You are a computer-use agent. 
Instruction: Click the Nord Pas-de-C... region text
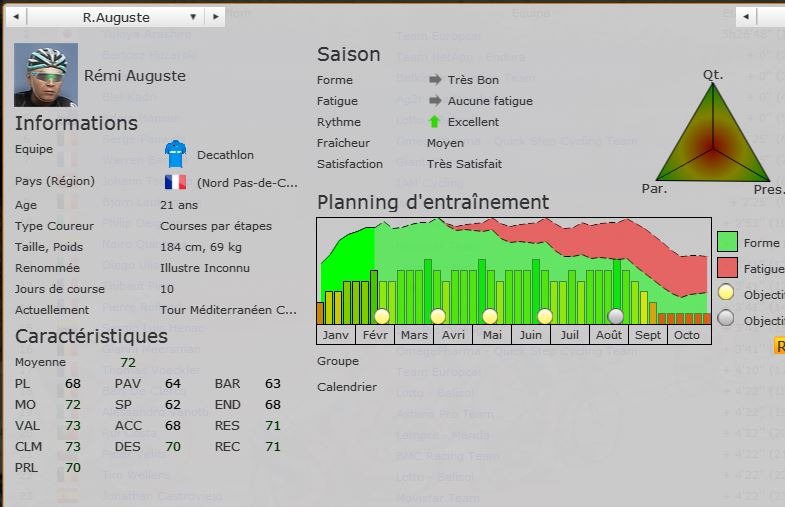pyautogui.click(x=247, y=183)
